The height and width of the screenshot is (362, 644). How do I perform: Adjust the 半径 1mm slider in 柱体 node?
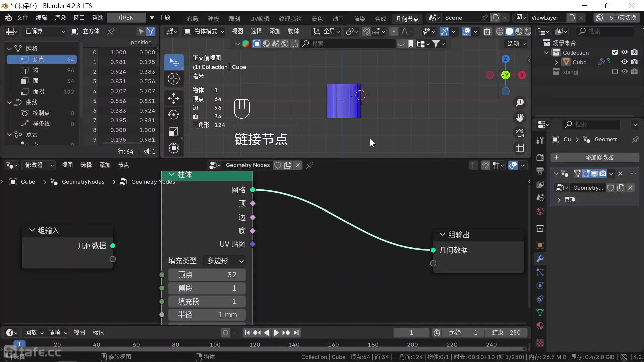pos(207,315)
